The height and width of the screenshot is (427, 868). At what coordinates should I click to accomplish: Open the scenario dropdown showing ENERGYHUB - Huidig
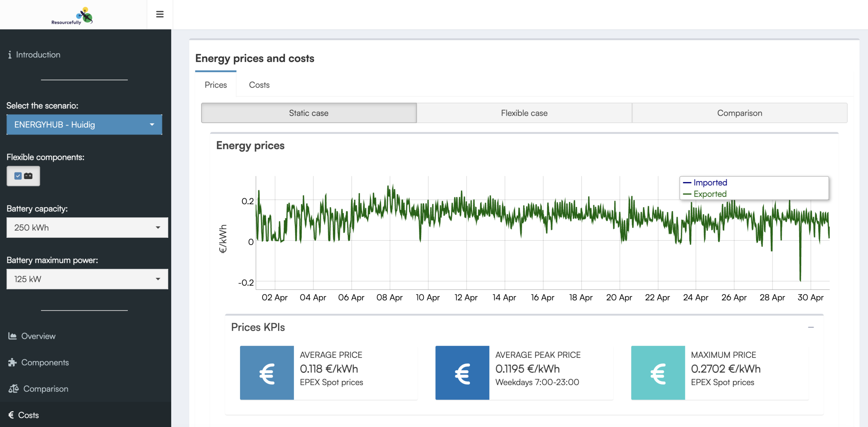84,124
